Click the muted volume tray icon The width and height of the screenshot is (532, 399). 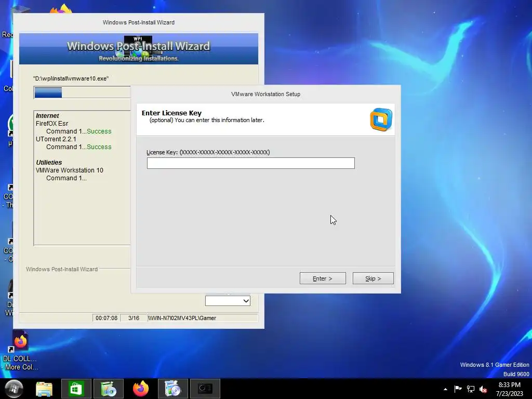[x=483, y=389]
